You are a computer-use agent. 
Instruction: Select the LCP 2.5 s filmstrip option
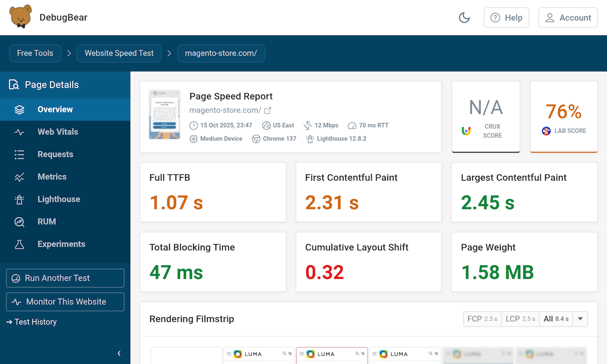[520, 319]
